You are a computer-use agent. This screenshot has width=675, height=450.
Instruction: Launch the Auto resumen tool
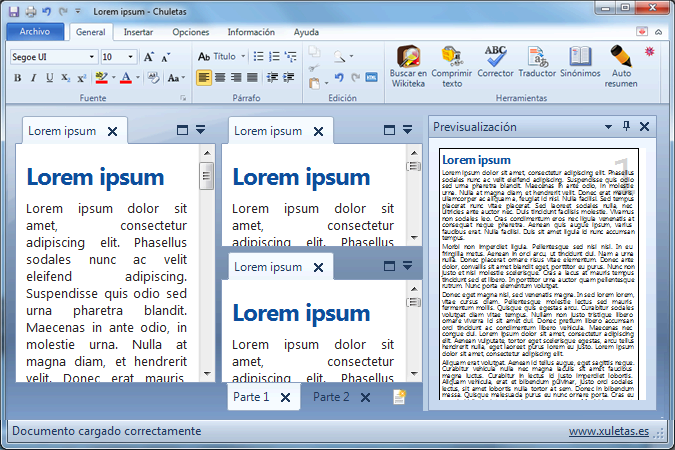click(x=621, y=66)
